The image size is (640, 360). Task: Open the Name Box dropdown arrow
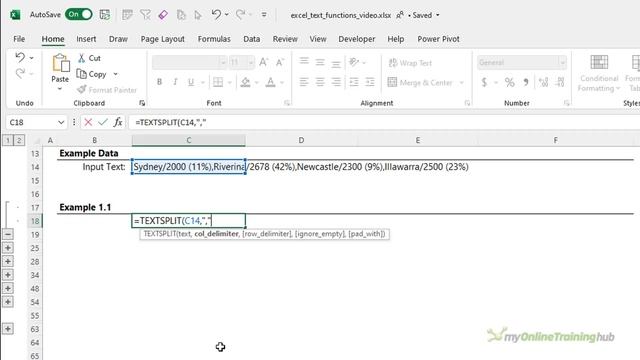click(x=61, y=122)
